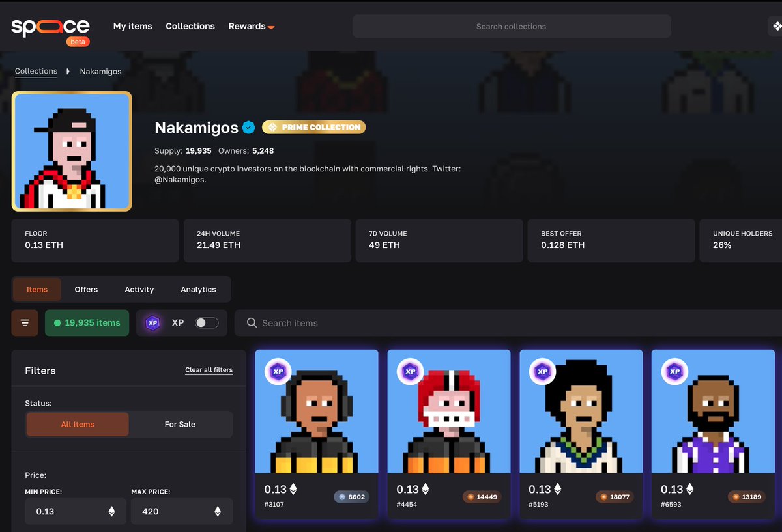The width and height of the screenshot is (782, 532).
Task: Click the ETH icon in Min Price field
Action: click(x=111, y=512)
